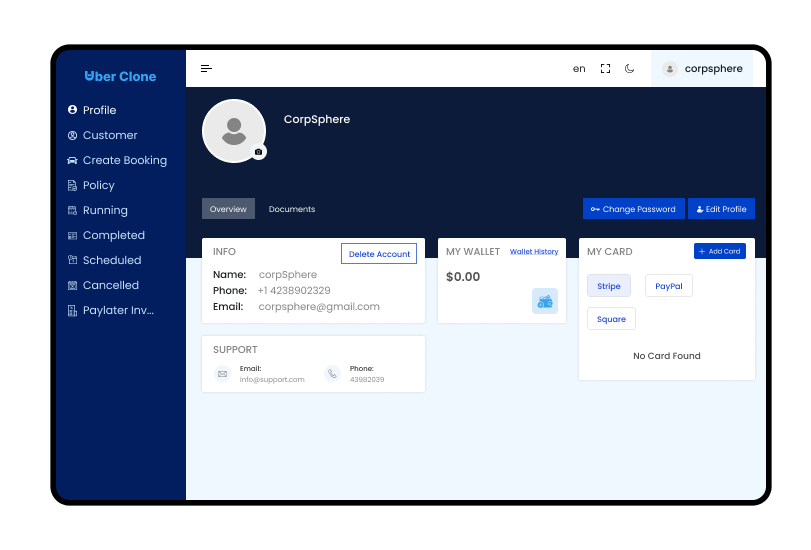Open the Wallet History link
Screen dimensions: 811x550
534,252
